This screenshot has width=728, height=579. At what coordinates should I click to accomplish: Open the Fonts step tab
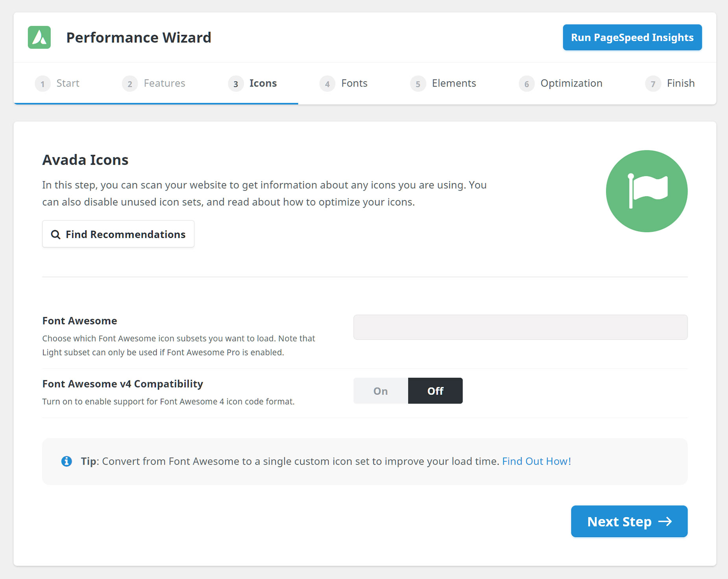tap(344, 83)
